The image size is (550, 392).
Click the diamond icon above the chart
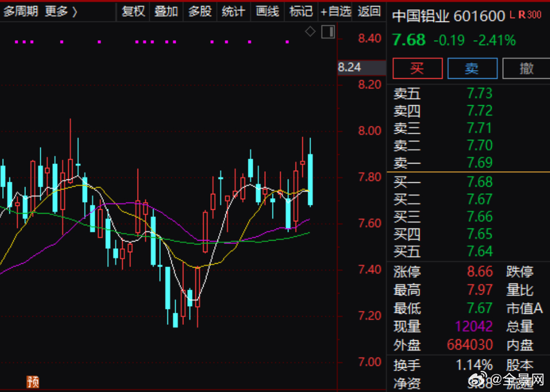(310, 31)
